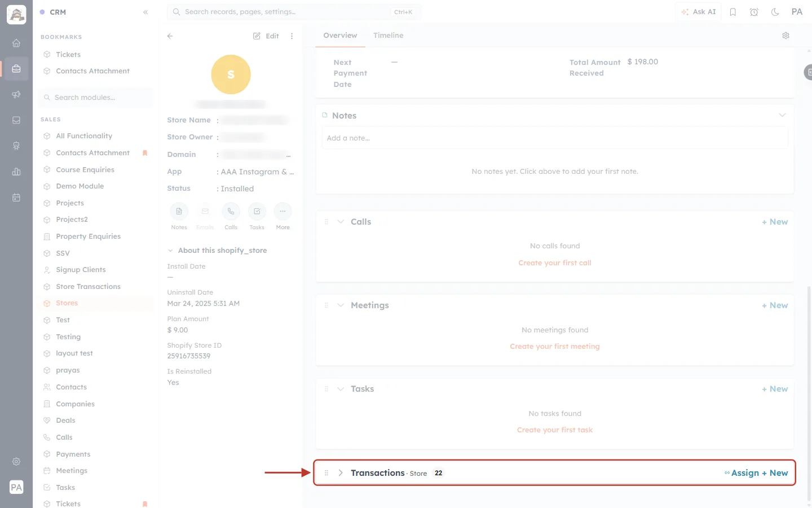Viewport: 812px width, 508px height.
Task: Focus the Search modules field
Action: [96, 98]
